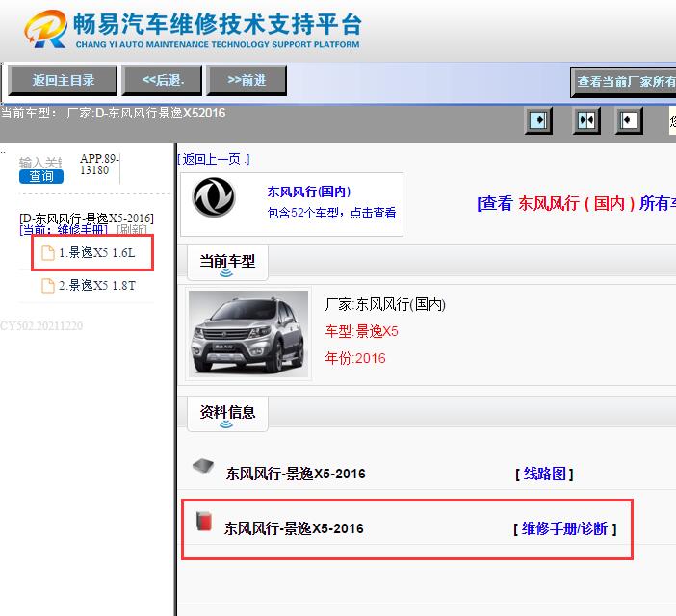Screen dimensions: 676x616
Task: Focus the keyword input field
Action: tap(40, 163)
